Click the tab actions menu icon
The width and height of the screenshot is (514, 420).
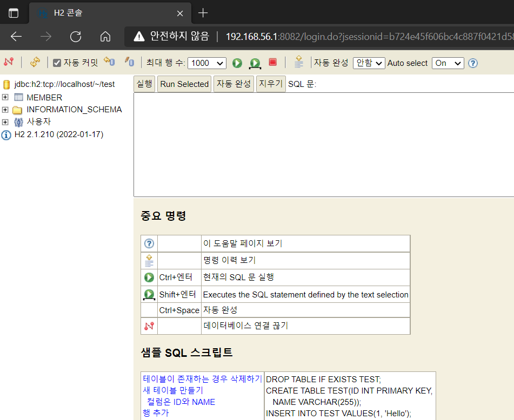tap(14, 13)
